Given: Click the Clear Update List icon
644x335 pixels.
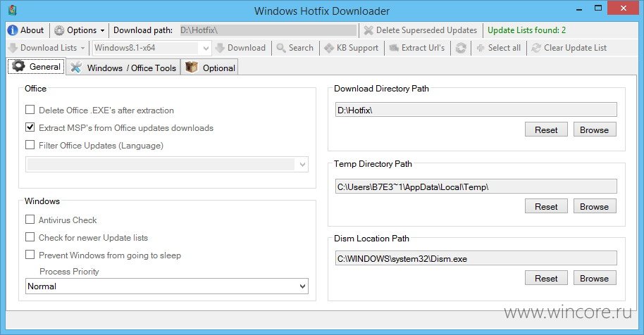Looking at the screenshot, I should point(536,48).
